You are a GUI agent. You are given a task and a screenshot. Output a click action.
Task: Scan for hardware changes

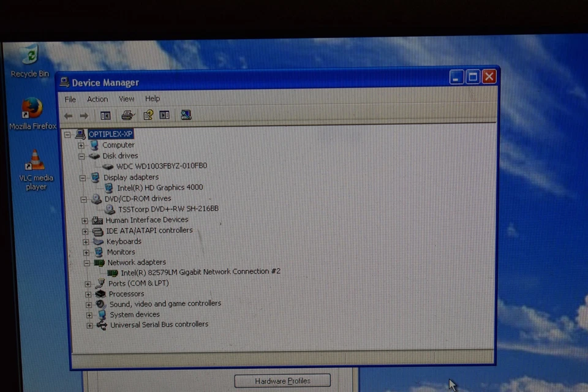[186, 115]
